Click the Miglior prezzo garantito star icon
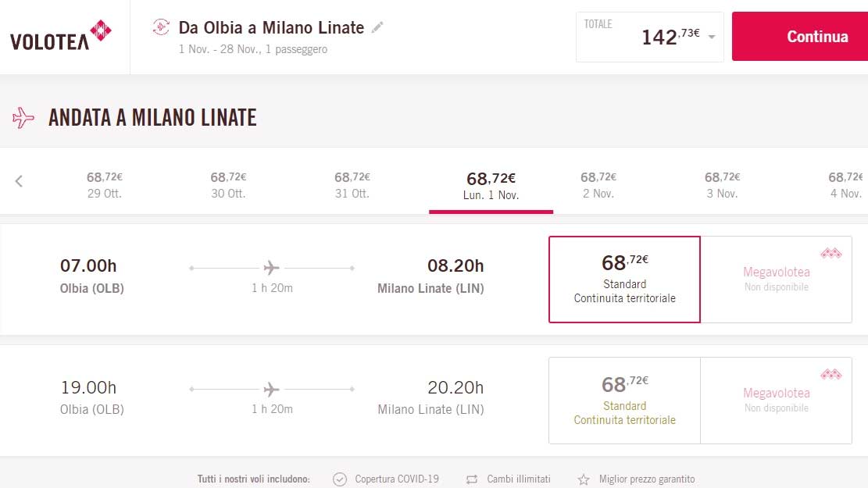 (x=584, y=479)
